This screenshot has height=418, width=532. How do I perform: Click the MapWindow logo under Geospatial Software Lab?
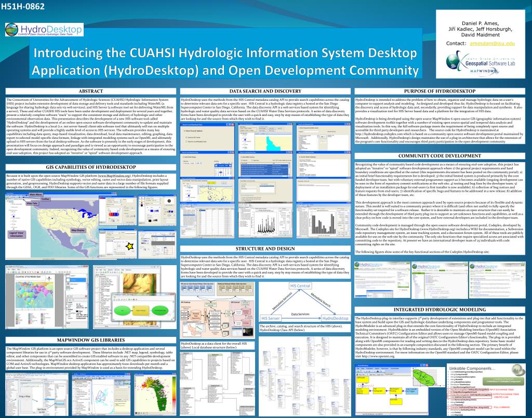click(485, 71)
